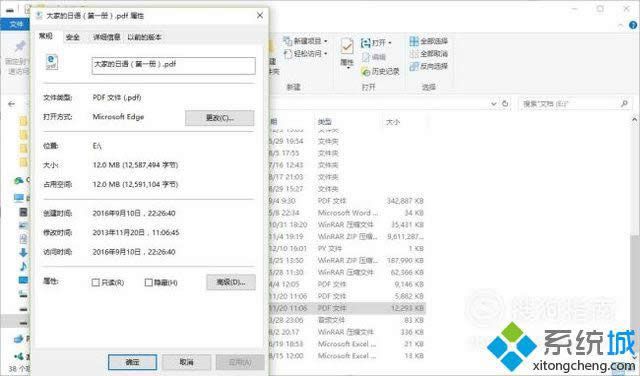
Task: Click the 更改(C)... button
Action: [x=220, y=118]
